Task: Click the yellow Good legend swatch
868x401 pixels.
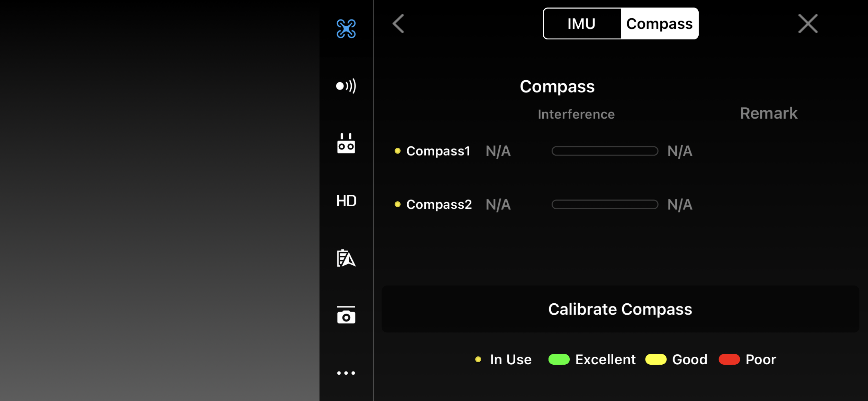Action: click(x=655, y=359)
